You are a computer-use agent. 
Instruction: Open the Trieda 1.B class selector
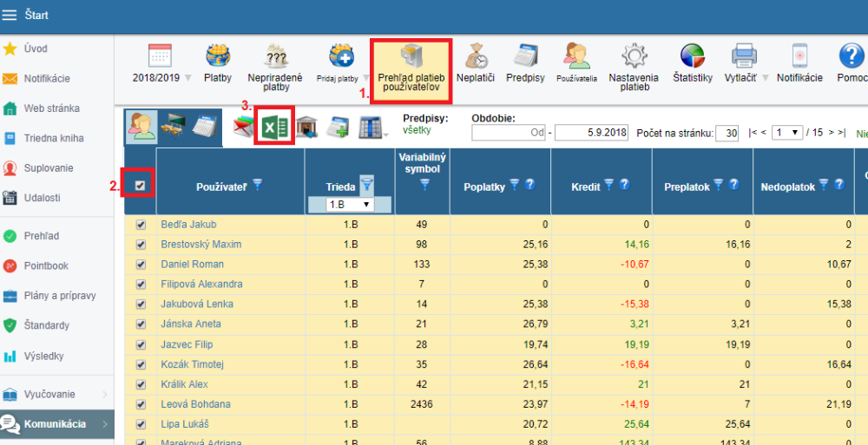[350, 204]
